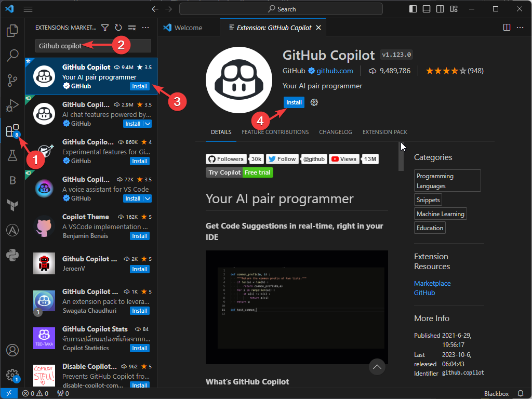Click the Free trial button
Image resolution: width=532 pixels, height=399 pixels.
(258, 172)
